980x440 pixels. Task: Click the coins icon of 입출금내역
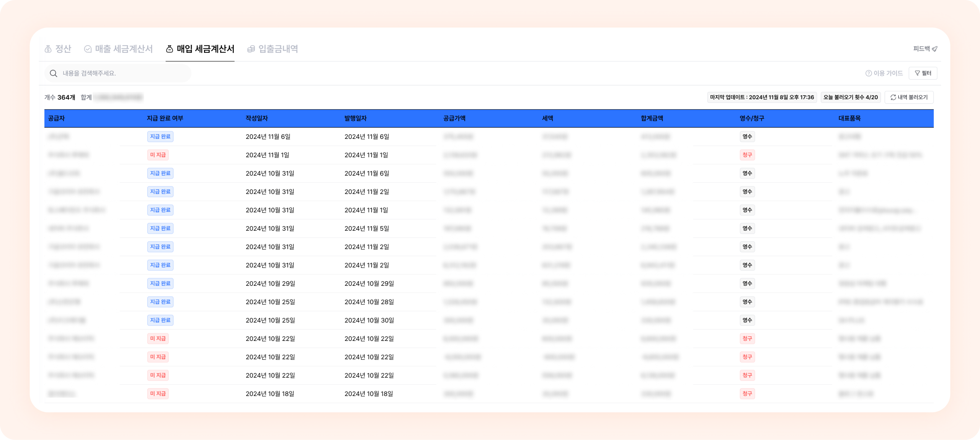(x=251, y=49)
